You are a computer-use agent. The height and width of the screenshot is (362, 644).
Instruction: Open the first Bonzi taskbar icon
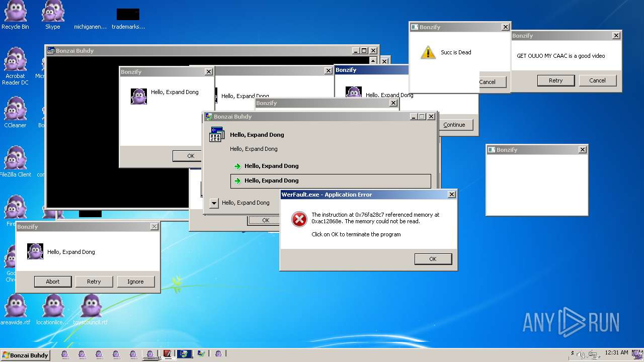[65, 354]
